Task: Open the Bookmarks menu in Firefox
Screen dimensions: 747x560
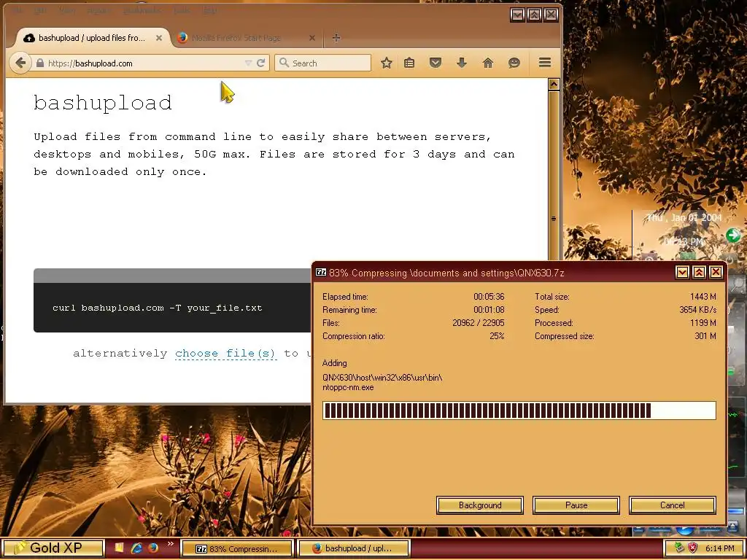Action: (142, 10)
